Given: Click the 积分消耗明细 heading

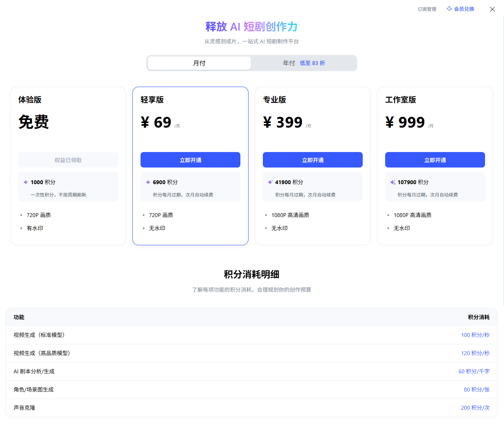Looking at the screenshot, I should click(252, 274).
